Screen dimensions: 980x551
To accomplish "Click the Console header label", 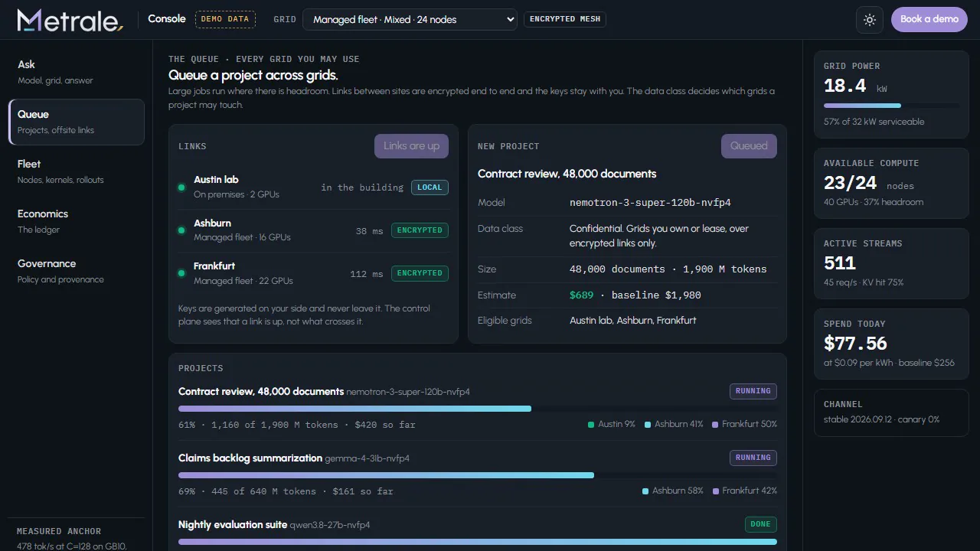I will (x=167, y=19).
